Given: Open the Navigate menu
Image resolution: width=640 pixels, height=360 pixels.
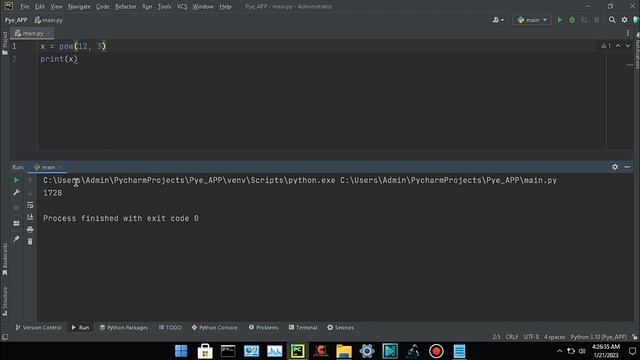Looking at the screenshot, I should tap(79, 7).
